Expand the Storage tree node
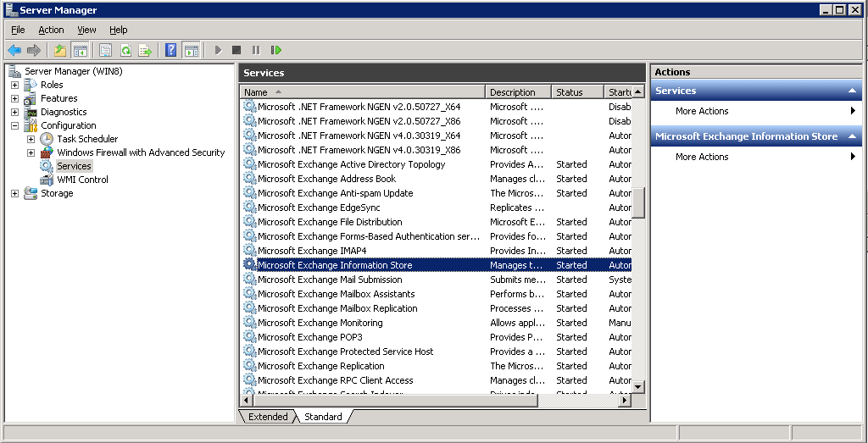 (x=14, y=194)
